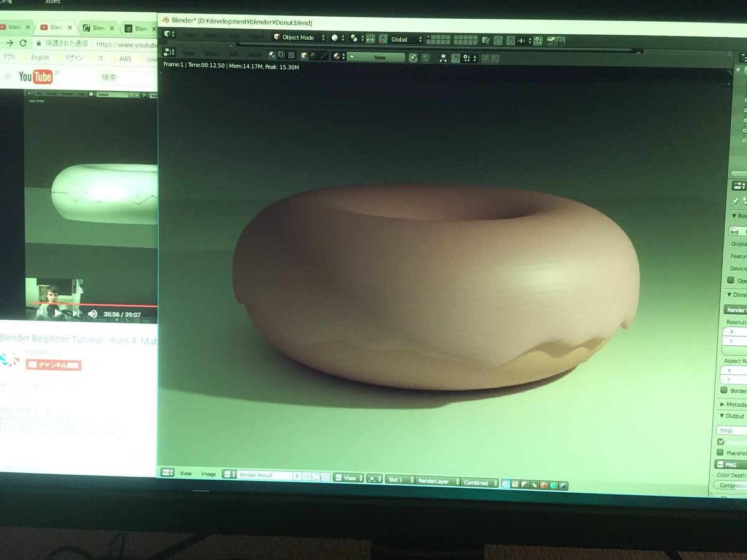Click the YouTube logo
The height and width of the screenshot is (560, 747).
(x=35, y=77)
